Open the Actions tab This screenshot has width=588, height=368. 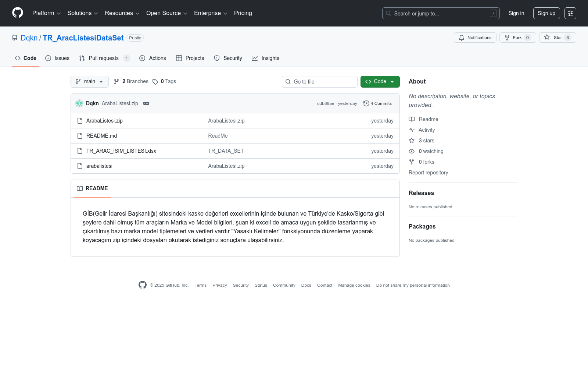tap(153, 58)
